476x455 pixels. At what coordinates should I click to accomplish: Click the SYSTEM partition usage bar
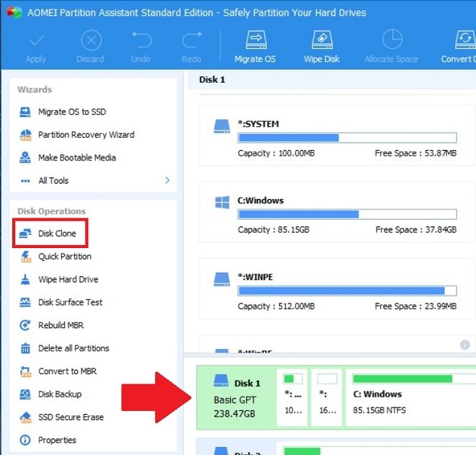(x=347, y=138)
